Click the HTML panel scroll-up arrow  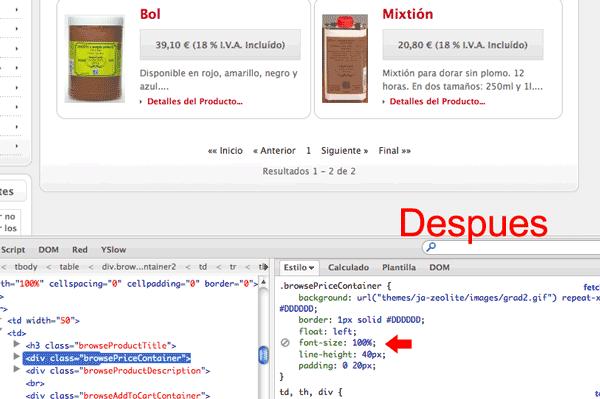click(263, 282)
